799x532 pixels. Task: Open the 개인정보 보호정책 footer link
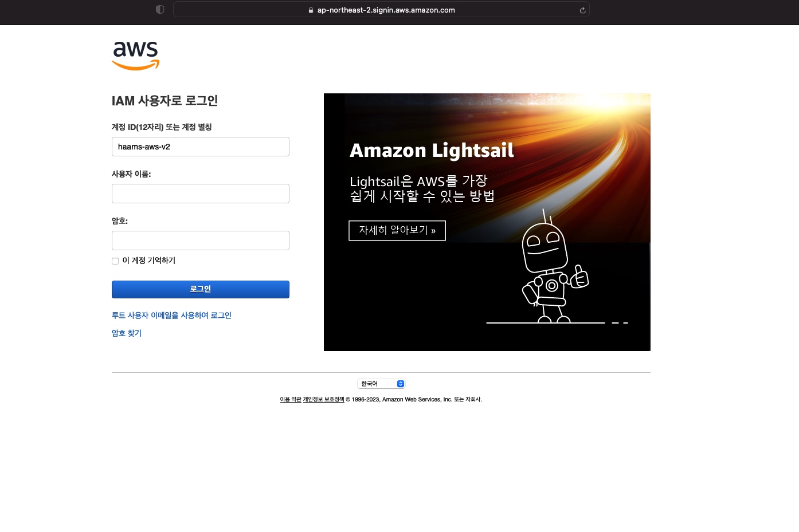pyautogui.click(x=324, y=400)
